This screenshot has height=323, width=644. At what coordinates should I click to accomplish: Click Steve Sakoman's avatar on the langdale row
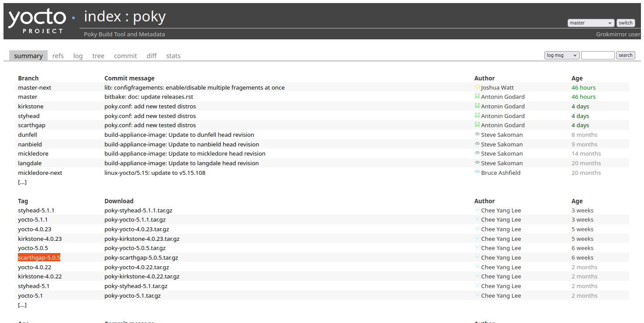(476, 163)
